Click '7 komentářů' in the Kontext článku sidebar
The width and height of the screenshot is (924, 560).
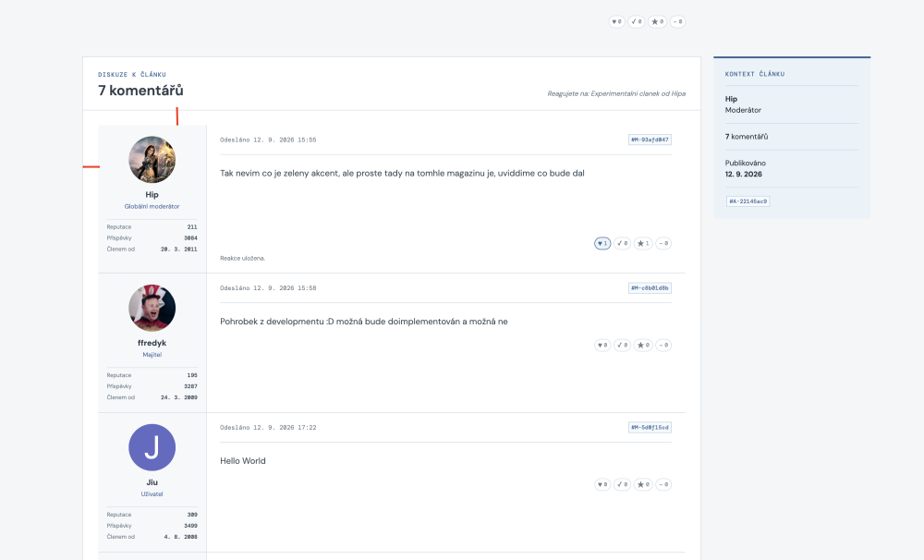click(x=747, y=137)
